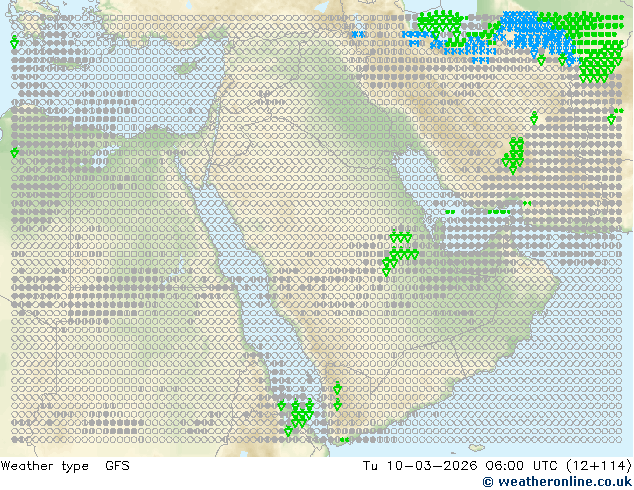634x490 pixels.
Task: Click the date 'Tu 10-03-2026'
Action: (420, 466)
